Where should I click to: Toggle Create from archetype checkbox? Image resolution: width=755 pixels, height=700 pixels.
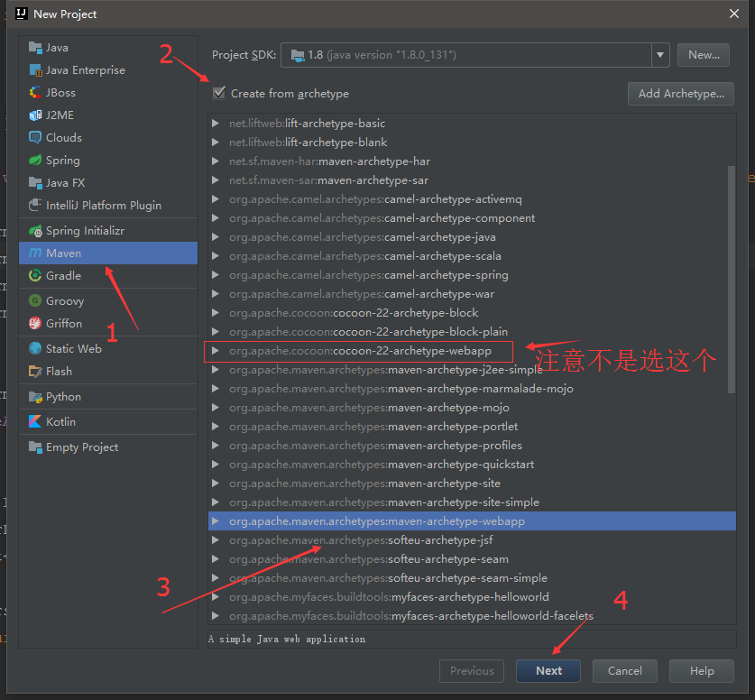click(219, 93)
